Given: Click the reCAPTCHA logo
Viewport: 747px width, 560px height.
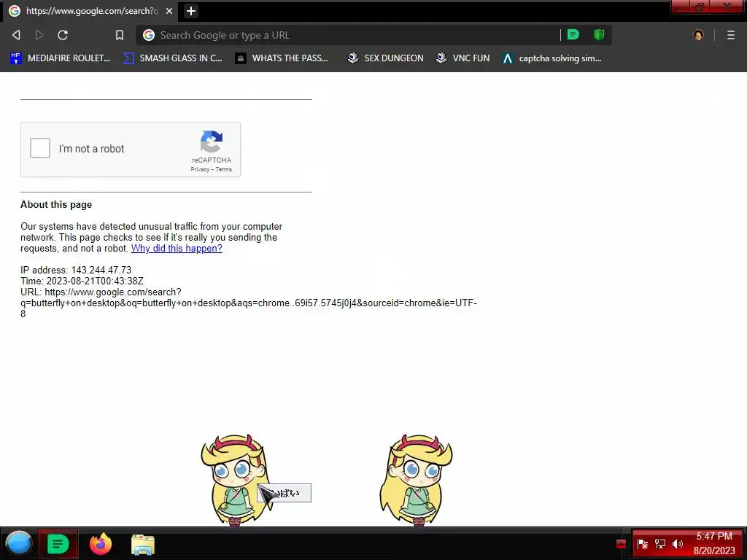Looking at the screenshot, I should (212, 141).
